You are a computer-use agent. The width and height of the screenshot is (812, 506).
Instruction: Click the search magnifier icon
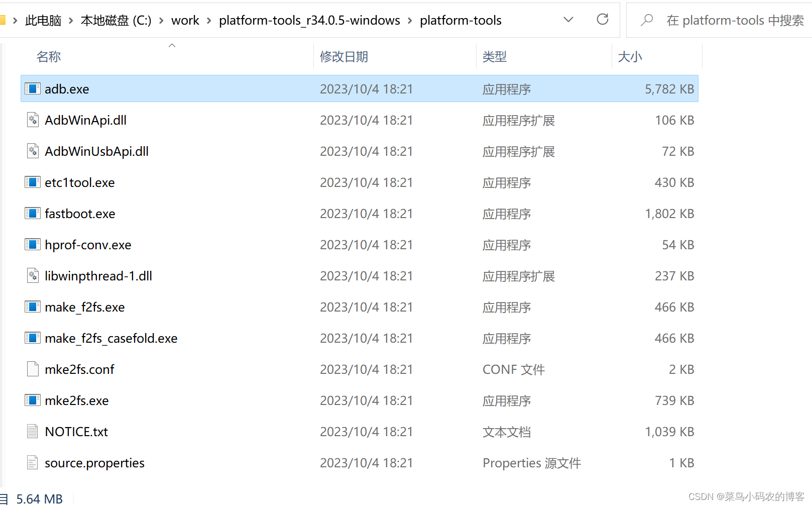pos(647,20)
